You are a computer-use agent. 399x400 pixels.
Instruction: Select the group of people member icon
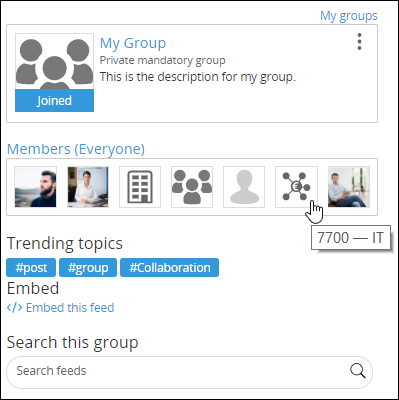(x=192, y=187)
